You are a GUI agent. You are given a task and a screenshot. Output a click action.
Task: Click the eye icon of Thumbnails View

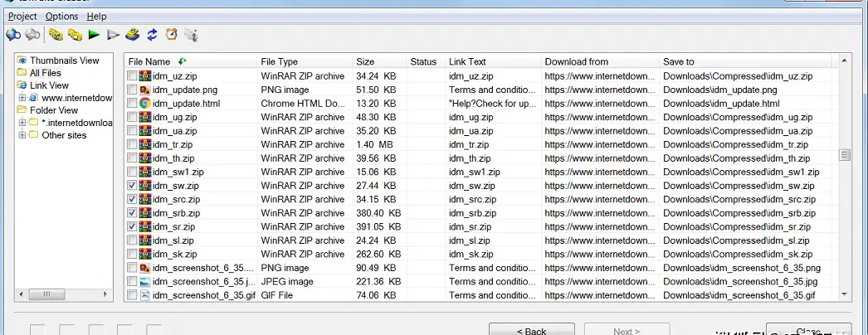pos(22,61)
